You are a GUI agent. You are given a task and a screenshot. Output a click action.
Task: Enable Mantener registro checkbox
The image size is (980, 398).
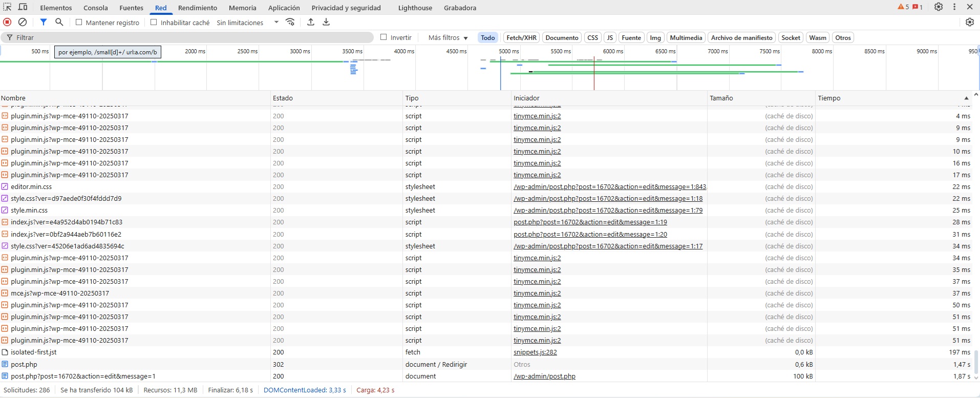click(x=79, y=22)
